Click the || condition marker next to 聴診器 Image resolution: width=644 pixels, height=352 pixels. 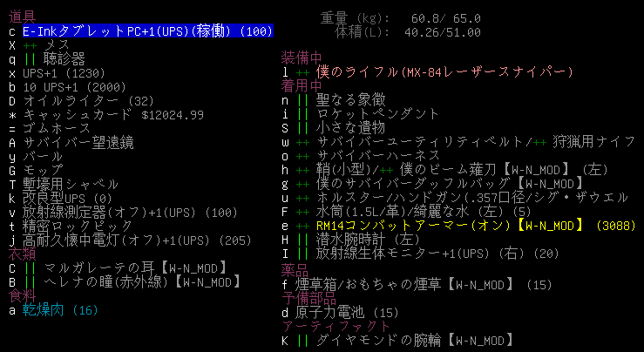click(31, 59)
